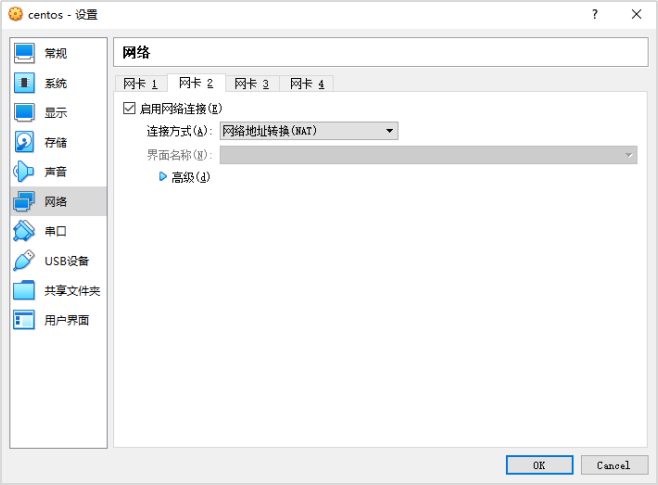Select 常规 text in settings list
The image size is (658, 485).
point(56,53)
